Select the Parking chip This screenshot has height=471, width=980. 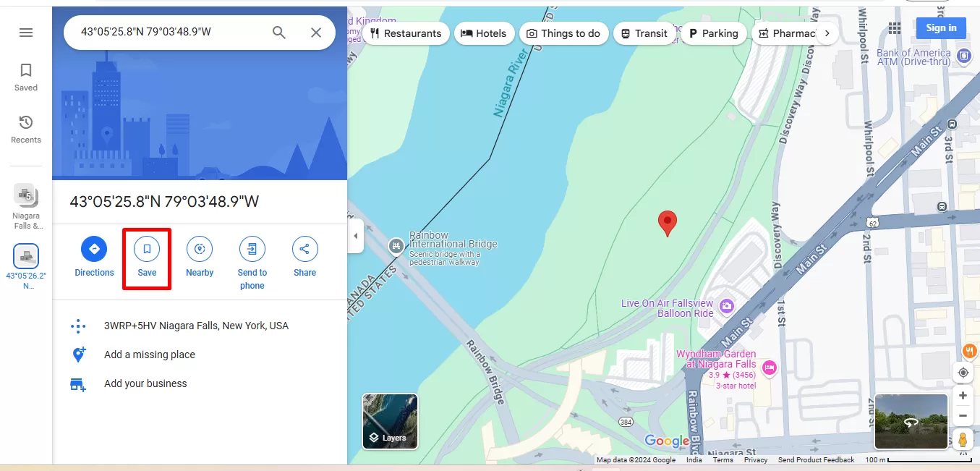[713, 33]
